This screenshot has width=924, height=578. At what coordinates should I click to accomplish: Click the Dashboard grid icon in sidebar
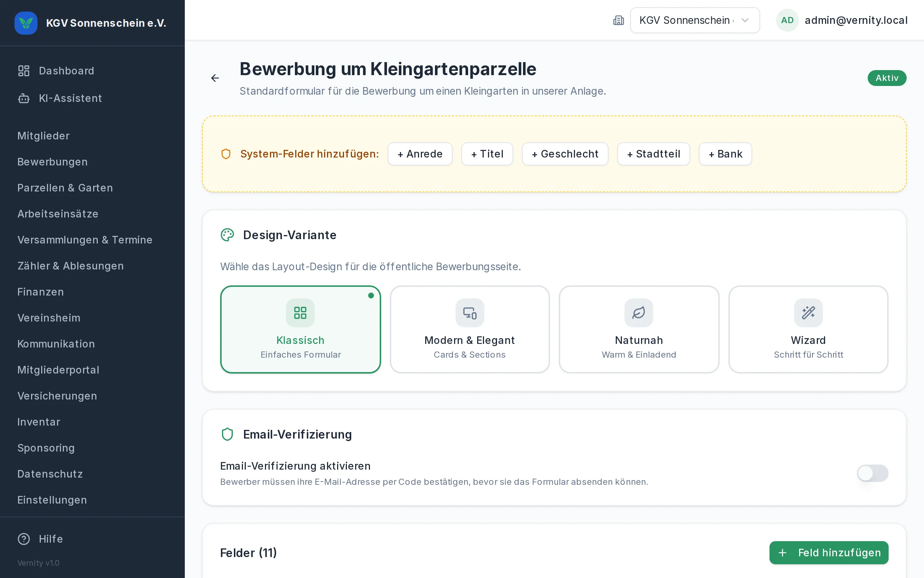pos(24,71)
